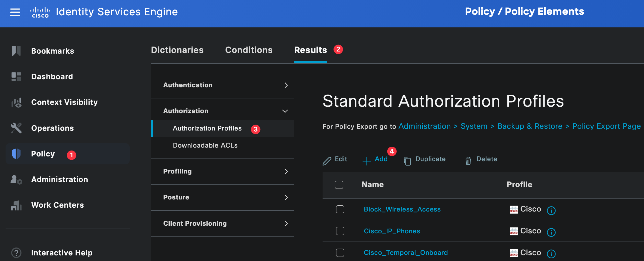644x261 pixels.
Task: Click Add to create authorization profile
Action: (x=376, y=159)
